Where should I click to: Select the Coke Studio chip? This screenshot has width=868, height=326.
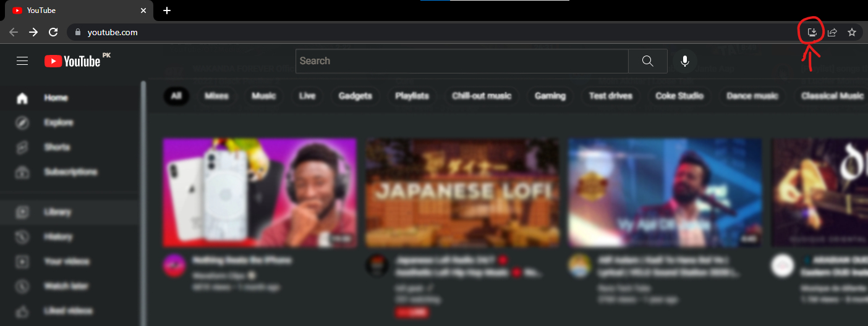pos(679,96)
